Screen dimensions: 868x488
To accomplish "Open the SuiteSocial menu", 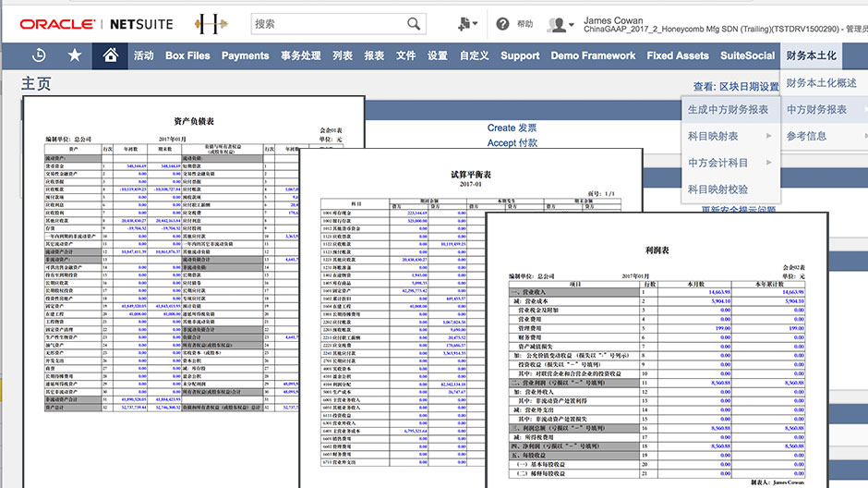I will click(x=747, y=55).
